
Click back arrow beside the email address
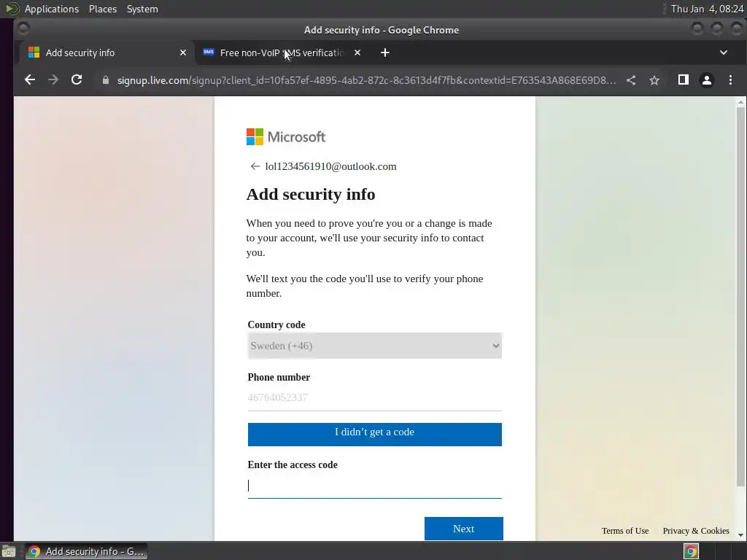[255, 166]
